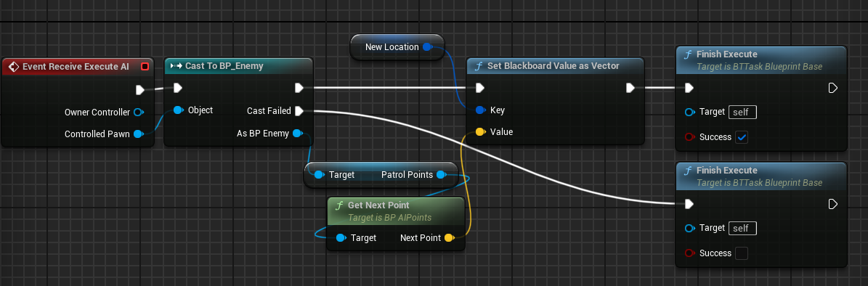
Task: Click the Cast To BP_Enemy exec output pin
Action: (x=299, y=88)
